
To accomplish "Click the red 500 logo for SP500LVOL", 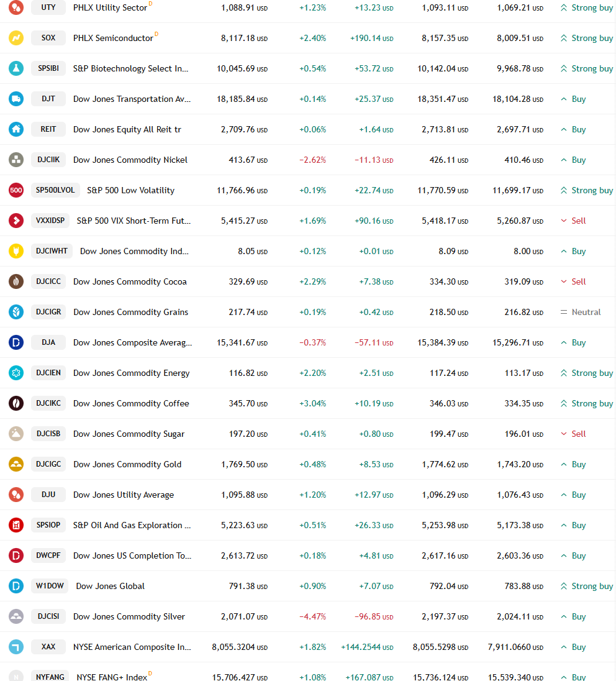I will click(x=16, y=190).
